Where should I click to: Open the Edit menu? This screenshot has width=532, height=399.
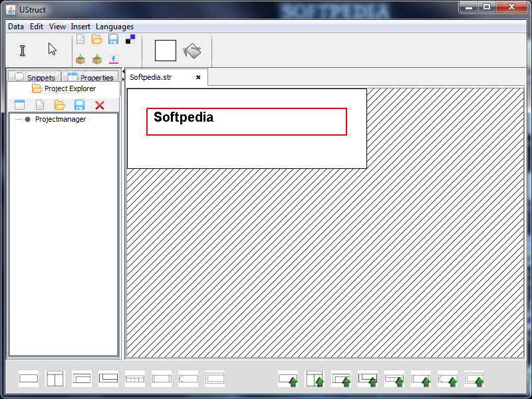[37, 27]
